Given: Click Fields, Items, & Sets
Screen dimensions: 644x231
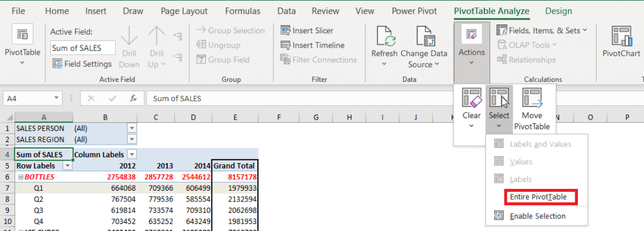Looking at the screenshot, I should click(x=542, y=30).
